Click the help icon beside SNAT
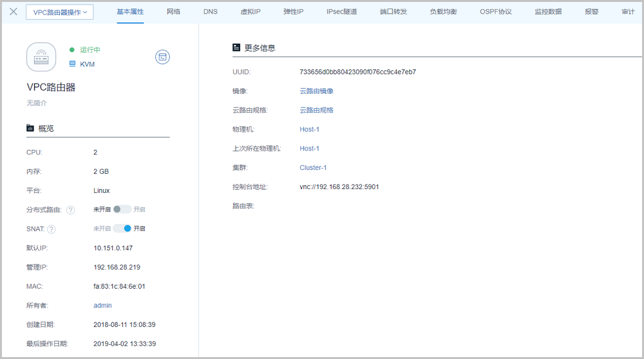Viewport: 644px width, 359px height. (x=52, y=229)
